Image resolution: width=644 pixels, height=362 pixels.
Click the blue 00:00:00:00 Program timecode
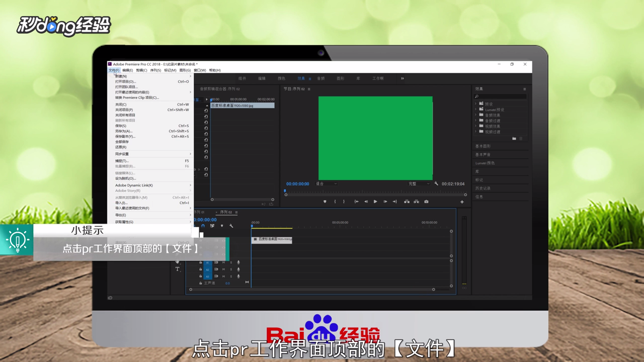click(298, 184)
